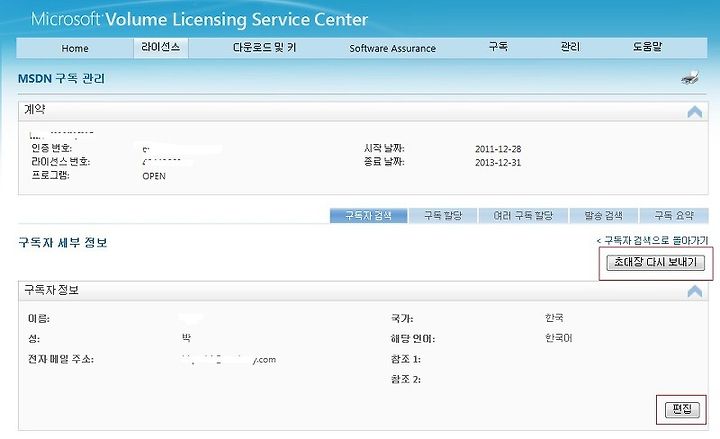Open the Home menu item
This screenshot has width=720, height=439.
[75, 48]
